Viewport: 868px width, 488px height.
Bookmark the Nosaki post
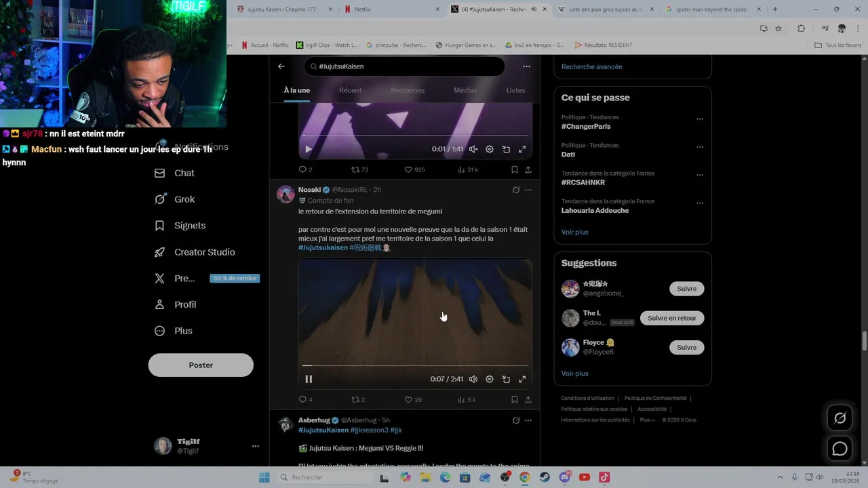click(x=515, y=400)
